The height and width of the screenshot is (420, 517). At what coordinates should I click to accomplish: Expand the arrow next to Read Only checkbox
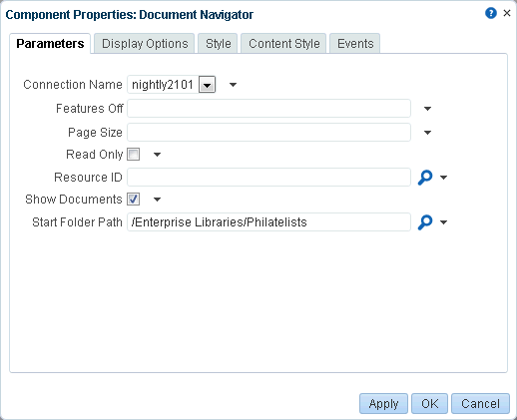point(157,155)
